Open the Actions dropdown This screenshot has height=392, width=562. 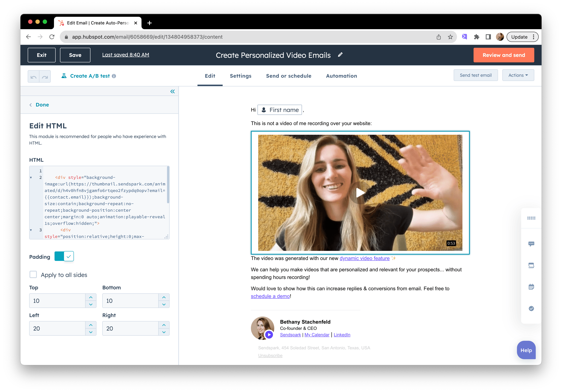[x=518, y=75]
